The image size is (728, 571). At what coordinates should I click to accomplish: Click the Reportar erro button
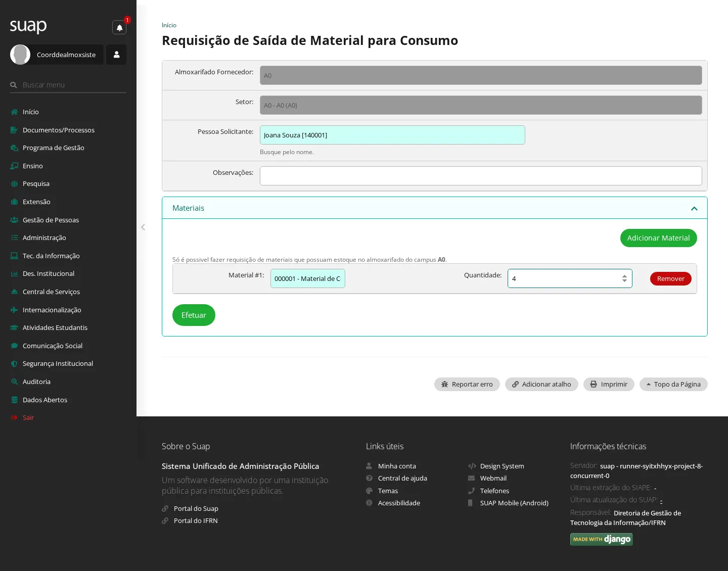(x=467, y=384)
